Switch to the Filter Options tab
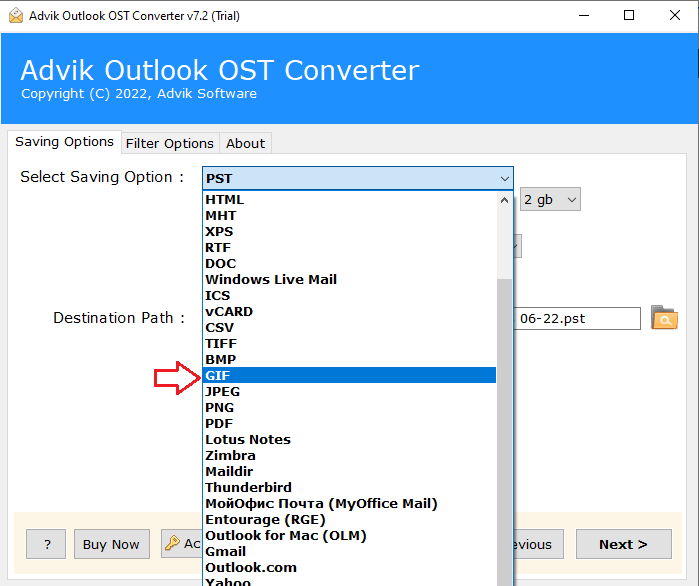This screenshot has height=586, width=699. (170, 143)
